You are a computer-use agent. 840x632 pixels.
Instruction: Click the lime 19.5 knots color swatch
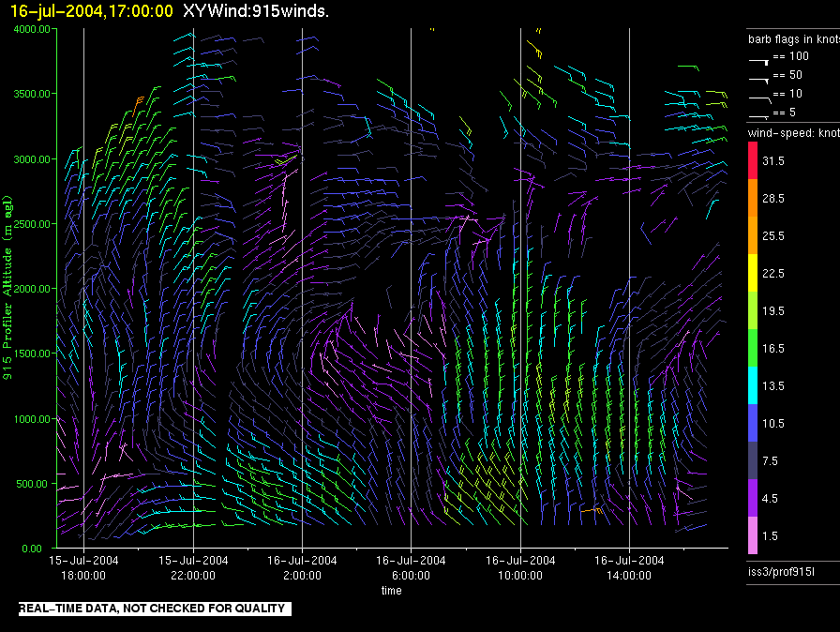pyautogui.click(x=753, y=310)
